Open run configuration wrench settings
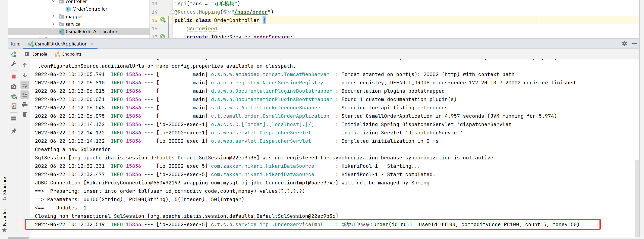Screen dimensions: 644x239 [x=14, y=64]
